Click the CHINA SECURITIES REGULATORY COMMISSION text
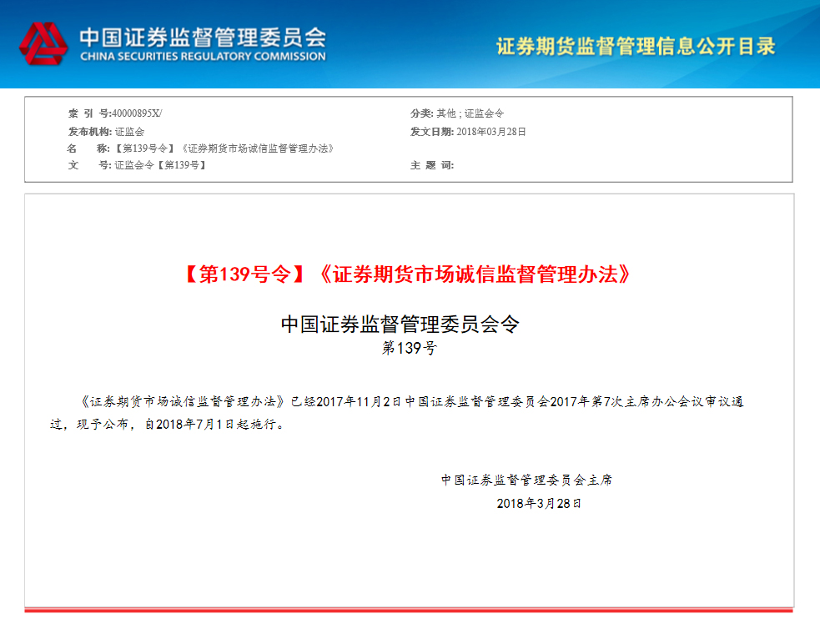 (x=202, y=57)
